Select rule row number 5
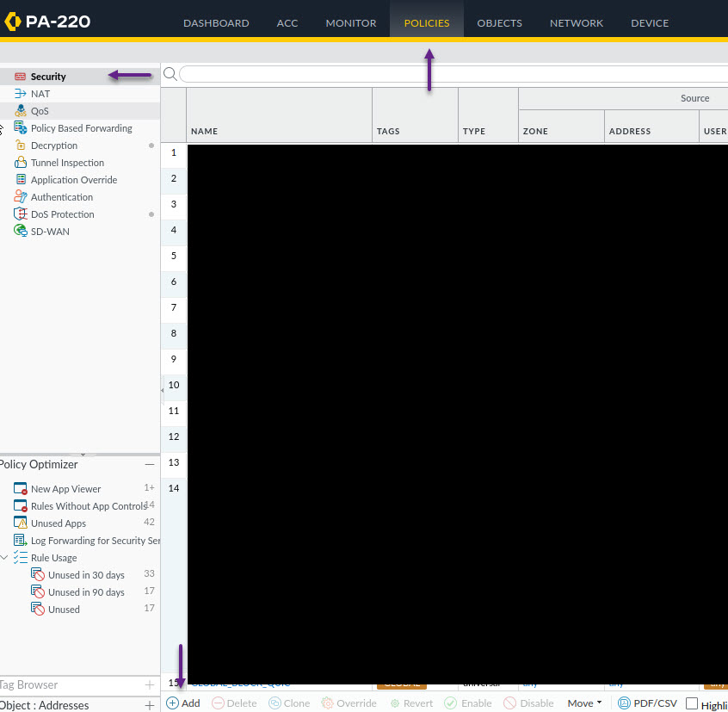The image size is (728, 712). click(173, 256)
